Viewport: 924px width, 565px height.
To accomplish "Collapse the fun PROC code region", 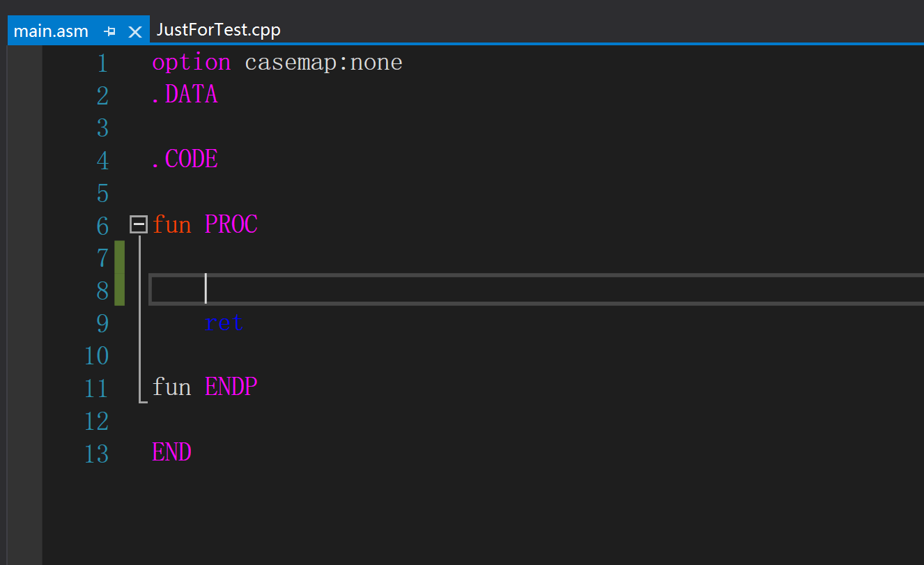I will [x=137, y=223].
